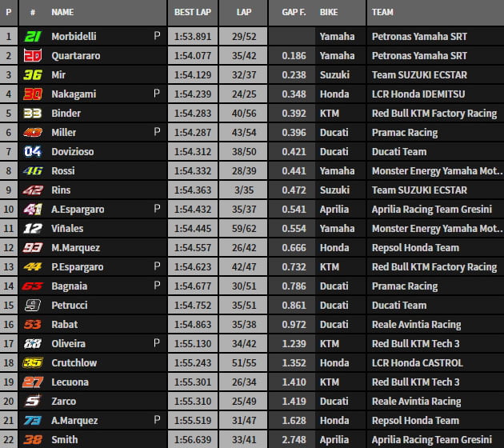The height and width of the screenshot is (448, 504).
Task: Sort by the NAME column header
Action: [x=62, y=13]
